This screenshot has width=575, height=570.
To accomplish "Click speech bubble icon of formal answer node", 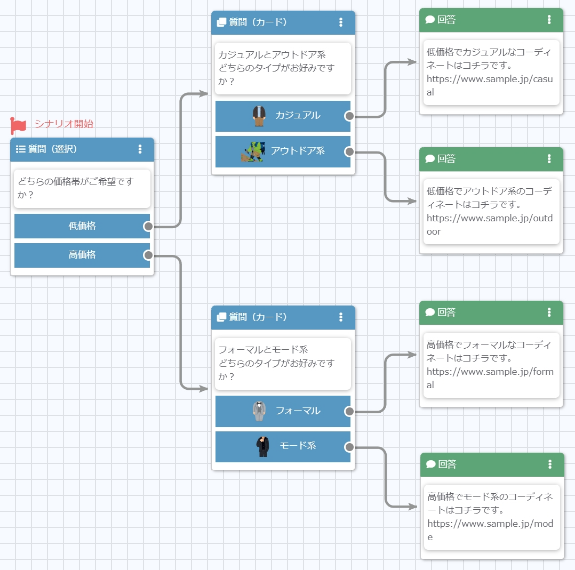I will [x=430, y=312].
